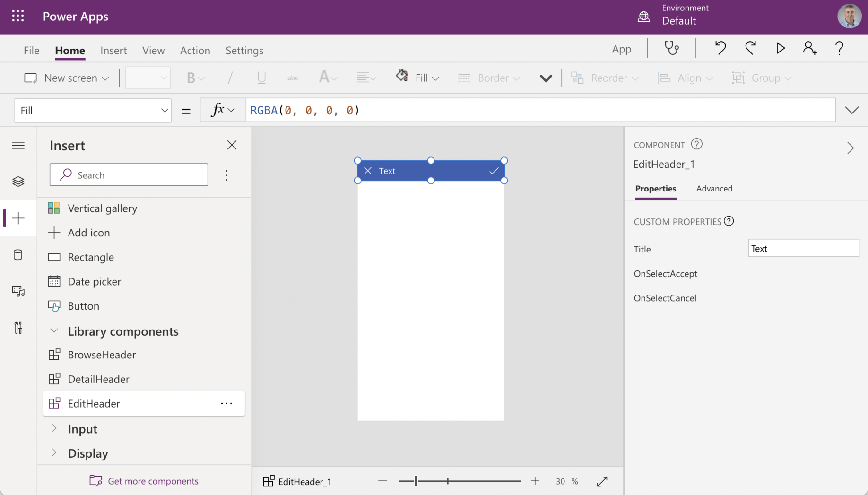Click the app launcher waffle icon
868x495 pixels.
[x=18, y=17]
